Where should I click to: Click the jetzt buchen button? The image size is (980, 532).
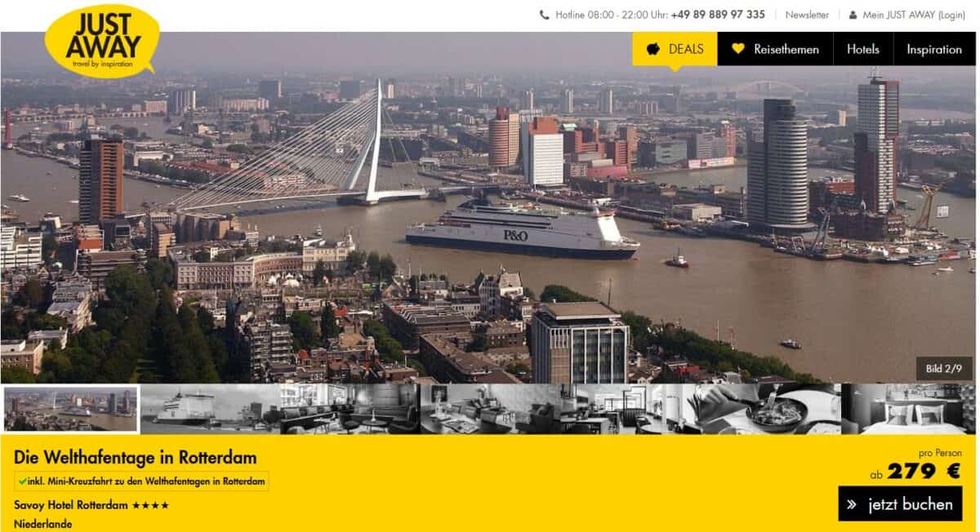click(x=900, y=503)
